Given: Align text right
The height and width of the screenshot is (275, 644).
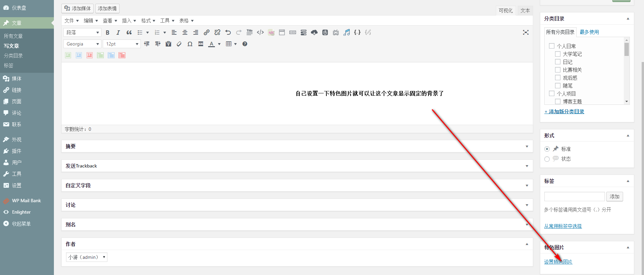Looking at the screenshot, I should tap(196, 32).
